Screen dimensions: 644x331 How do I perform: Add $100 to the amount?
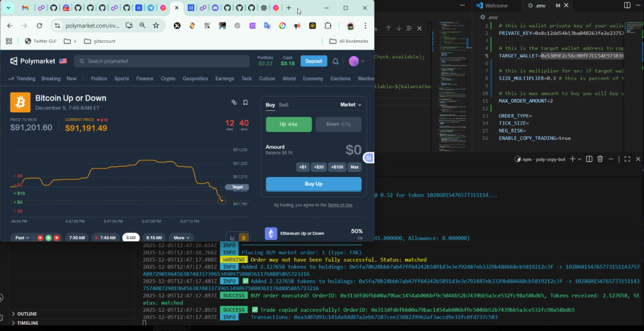click(337, 167)
